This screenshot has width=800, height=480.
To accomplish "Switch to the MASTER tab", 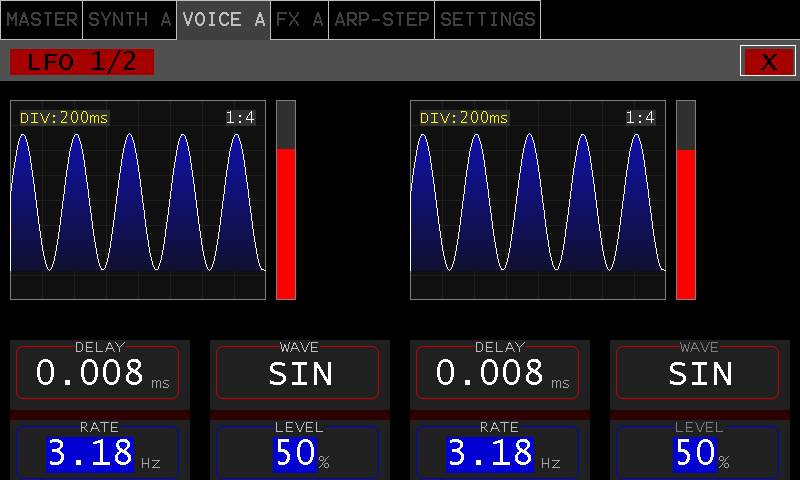I will tap(41, 20).
